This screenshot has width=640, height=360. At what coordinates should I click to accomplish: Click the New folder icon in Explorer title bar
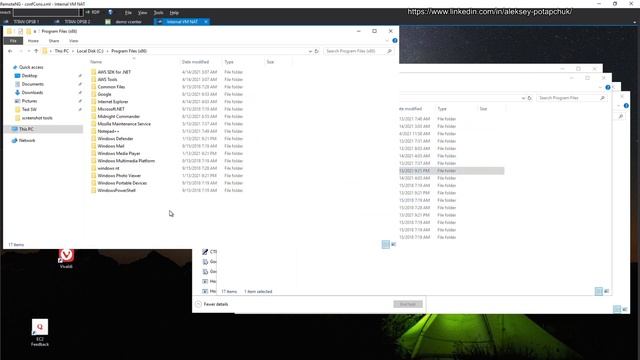28,31
